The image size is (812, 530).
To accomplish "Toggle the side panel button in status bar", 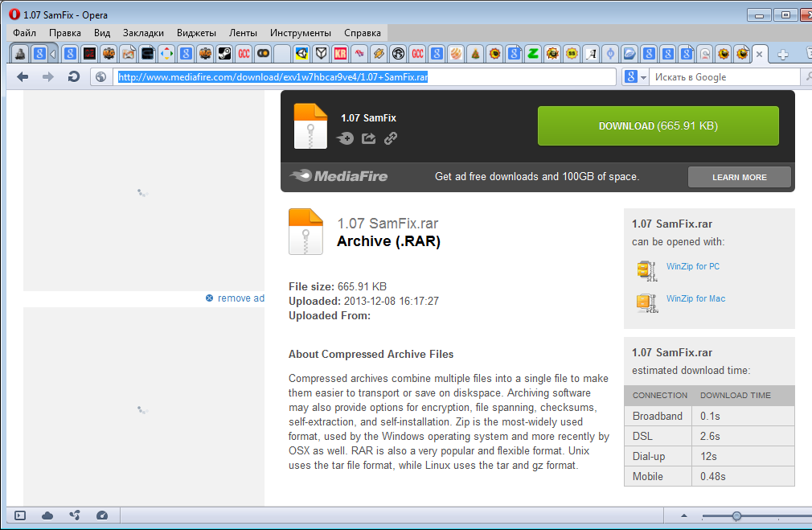I will tap(20, 516).
